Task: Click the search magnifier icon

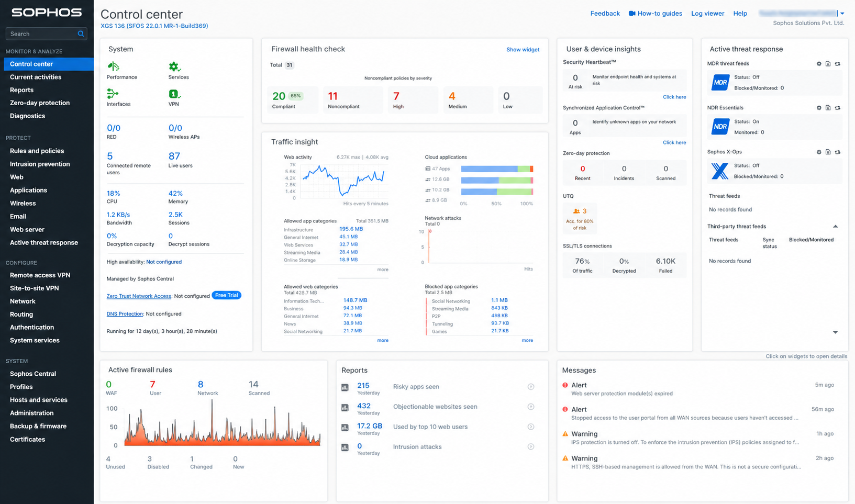Action: pos(81,33)
